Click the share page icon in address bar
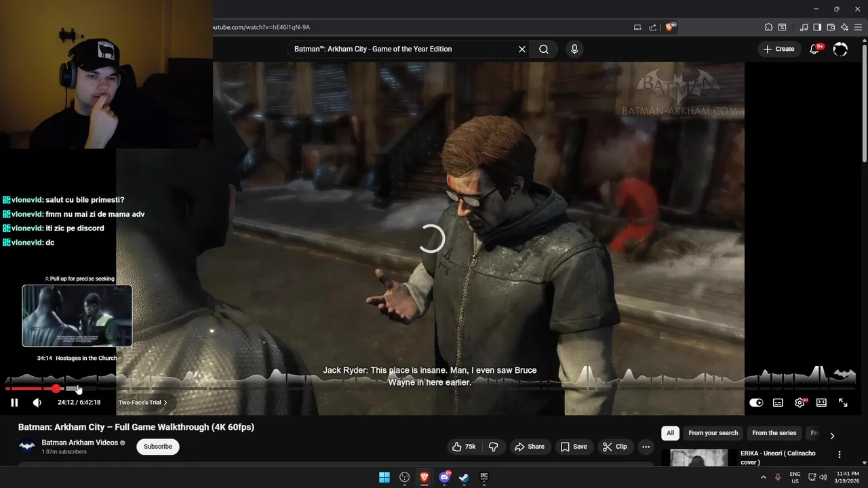This screenshot has height=488, width=868. tap(652, 27)
